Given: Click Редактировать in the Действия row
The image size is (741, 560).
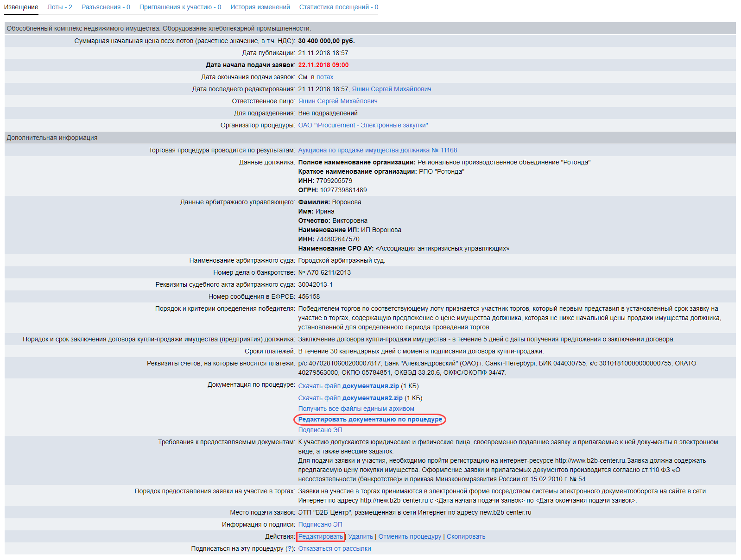Looking at the screenshot, I should coord(321,536).
